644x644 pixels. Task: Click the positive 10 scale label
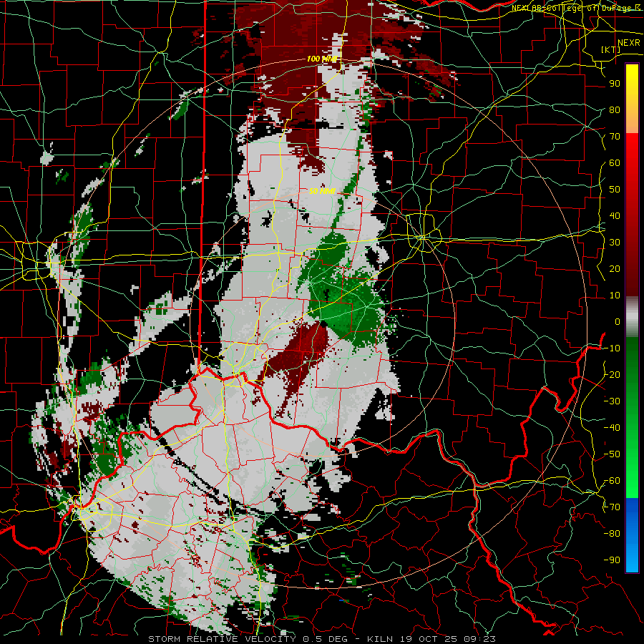pos(615,296)
